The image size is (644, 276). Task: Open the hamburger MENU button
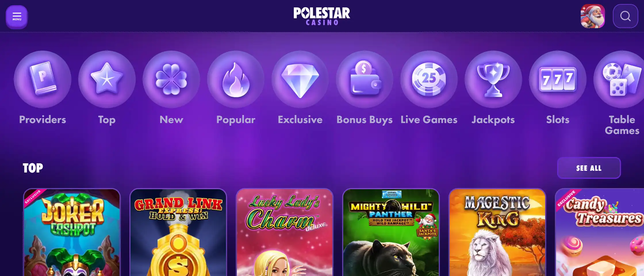click(x=17, y=17)
